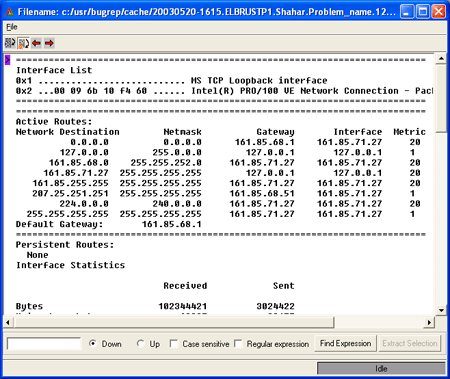This screenshot has width=450, height=379.
Task: Click the 'Netmask' column header
Action: (x=182, y=132)
